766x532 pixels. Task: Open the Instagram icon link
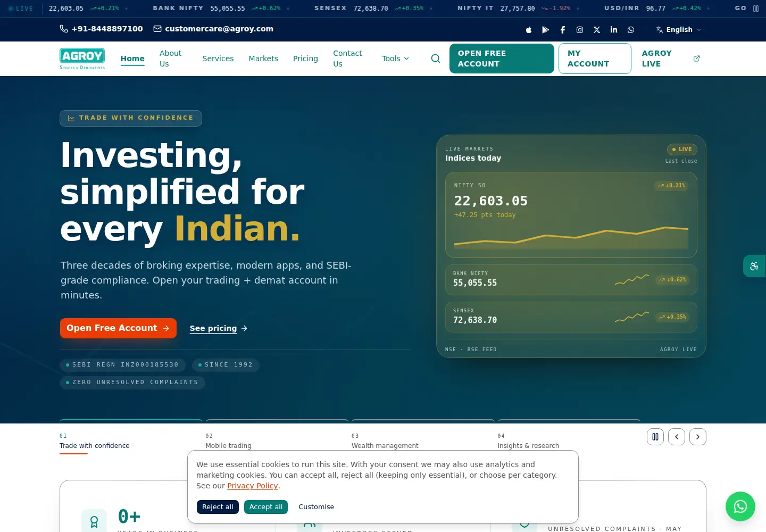(x=580, y=30)
